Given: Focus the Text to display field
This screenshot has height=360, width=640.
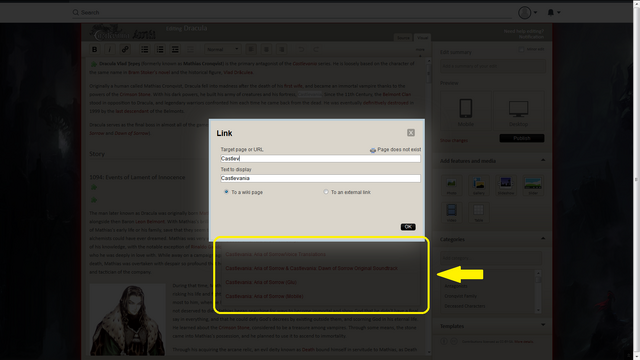Looking at the screenshot, I should (320, 178).
